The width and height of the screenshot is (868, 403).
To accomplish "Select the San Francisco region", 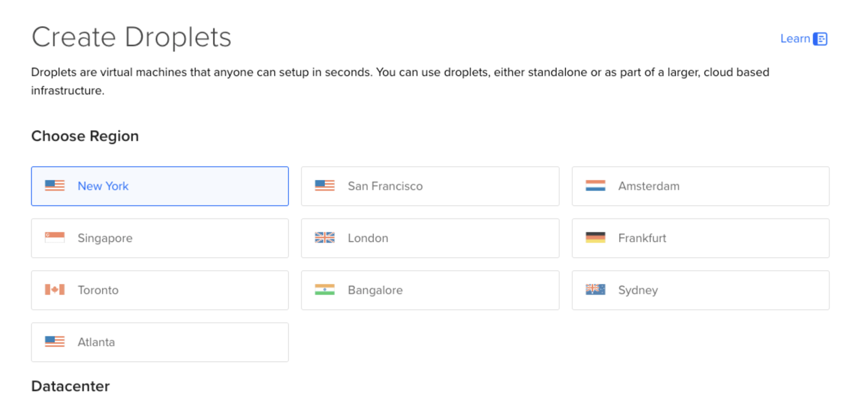I will [x=430, y=186].
